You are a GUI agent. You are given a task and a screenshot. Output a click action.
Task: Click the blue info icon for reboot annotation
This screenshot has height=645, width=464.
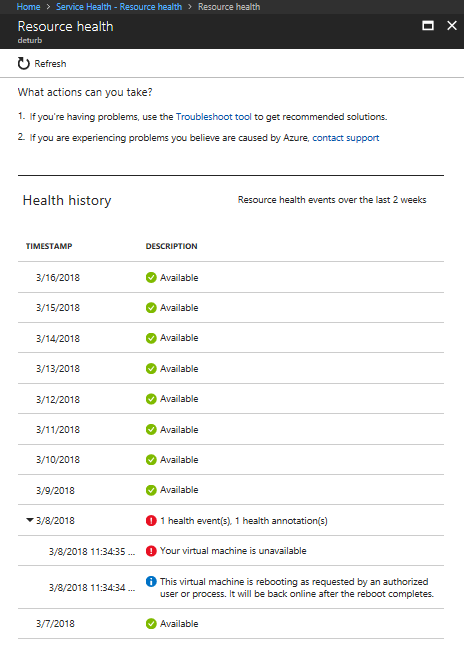[x=151, y=582]
